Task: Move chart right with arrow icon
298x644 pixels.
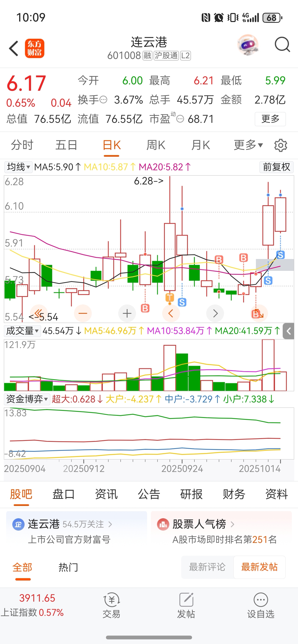Action: click(215, 313)
